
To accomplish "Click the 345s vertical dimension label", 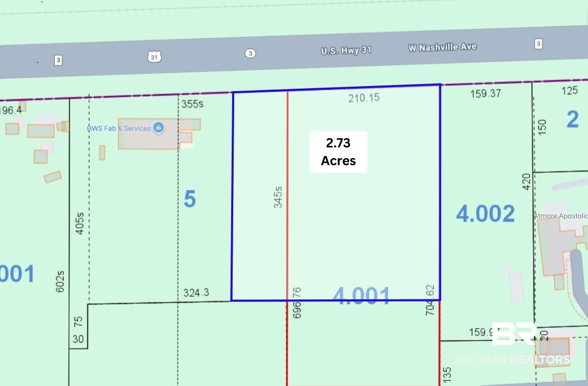I will (278, 197).
